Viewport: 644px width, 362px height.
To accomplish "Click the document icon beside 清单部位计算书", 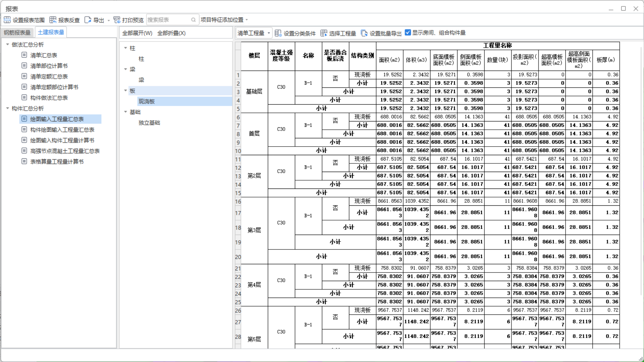I will [24, 66].
